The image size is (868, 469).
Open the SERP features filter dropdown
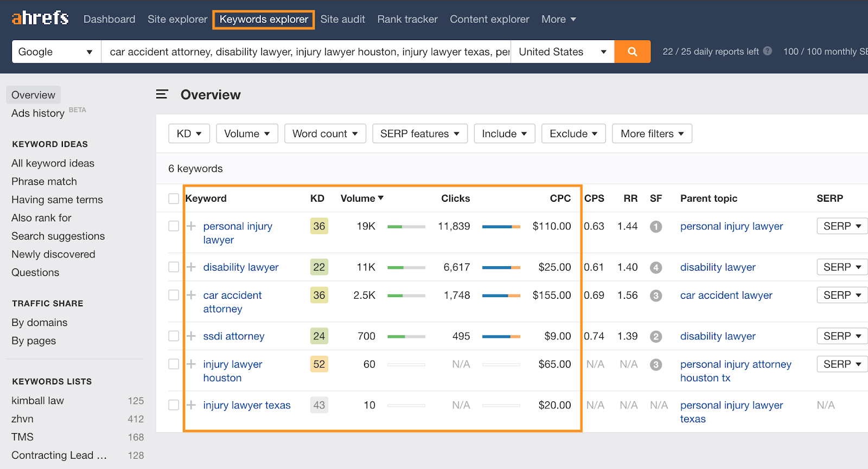pos(420,133)
